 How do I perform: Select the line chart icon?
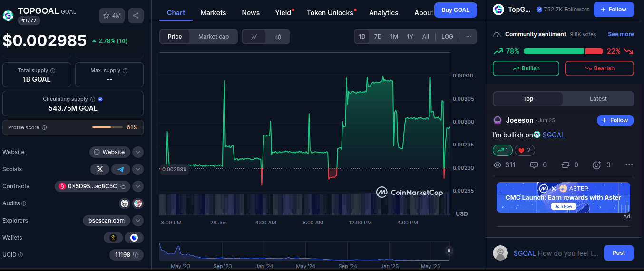point(254,37)
